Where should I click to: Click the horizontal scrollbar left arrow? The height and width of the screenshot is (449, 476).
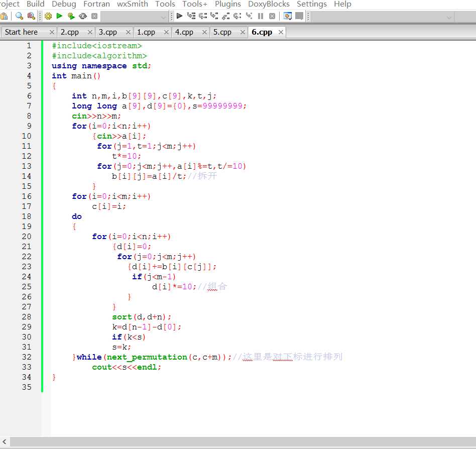5,441
